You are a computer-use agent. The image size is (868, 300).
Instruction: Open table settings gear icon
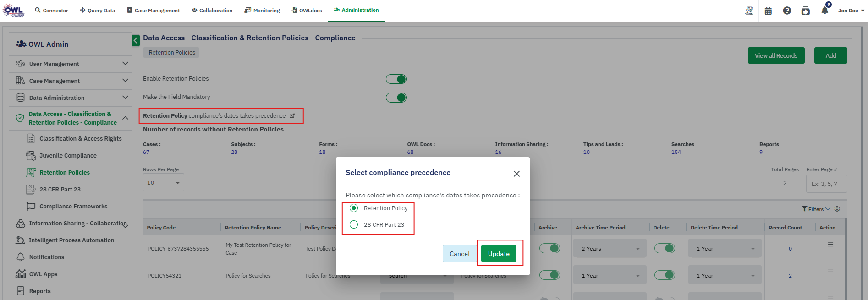coord(837,209)
